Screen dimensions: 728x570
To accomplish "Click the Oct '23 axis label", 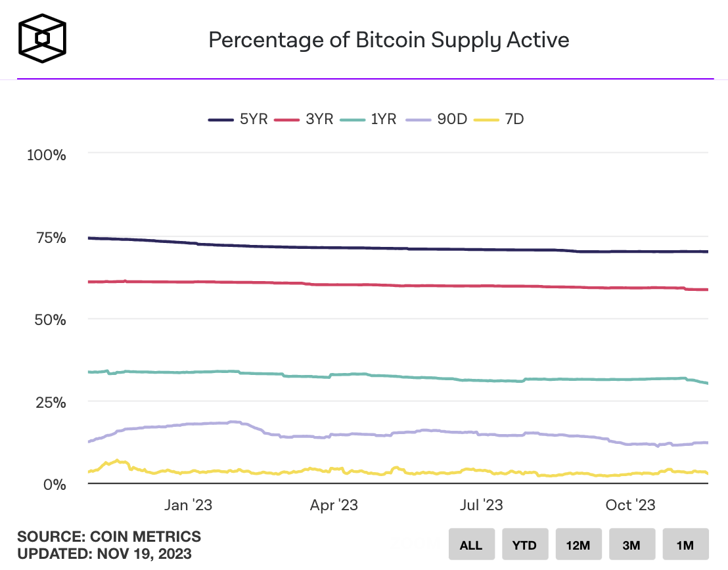I will click(630, 505).
